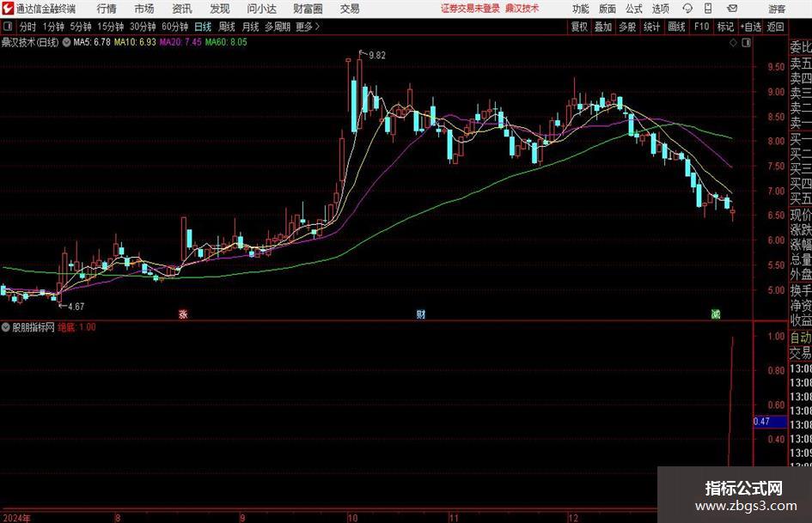
Task: Expand the 鼎汉技术(日线) indicator dropdown arrow
Action: click(x=66, y=42)
